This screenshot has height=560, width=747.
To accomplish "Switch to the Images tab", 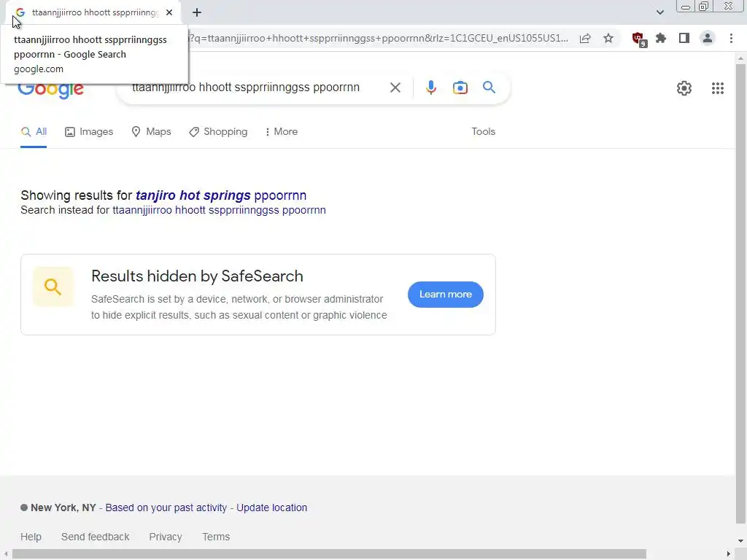I will (x=89, y=131).
